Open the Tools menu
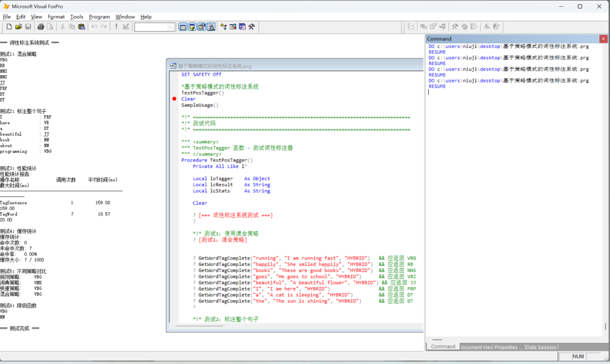 click(77, 17)
